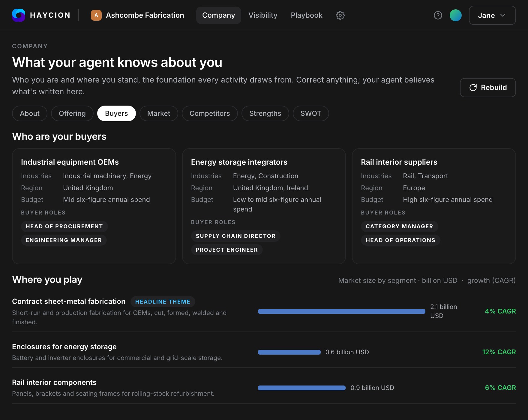Rebuild the company profile

pyautogui.click(x=488, y=88)
